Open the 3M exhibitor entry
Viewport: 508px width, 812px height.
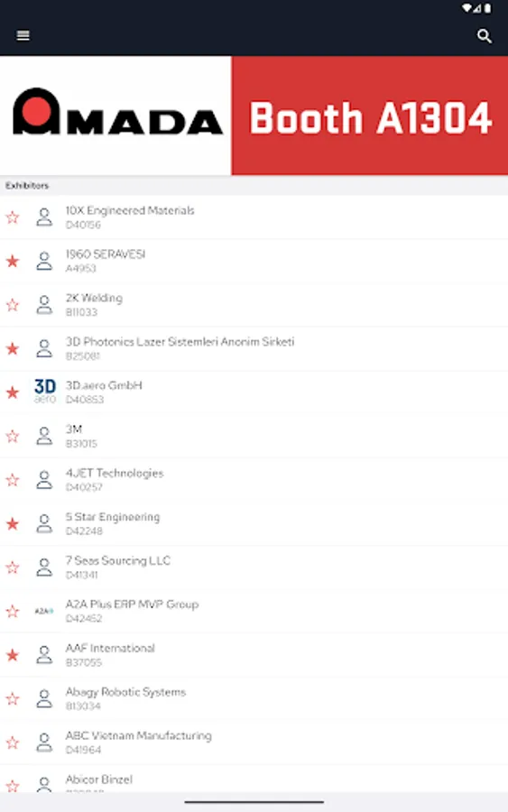(254, 436)
